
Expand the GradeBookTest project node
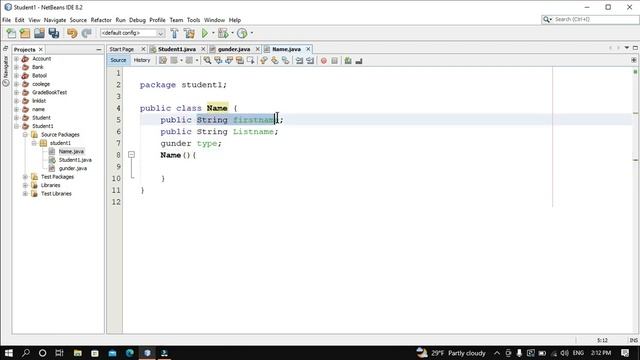point(17,93)
